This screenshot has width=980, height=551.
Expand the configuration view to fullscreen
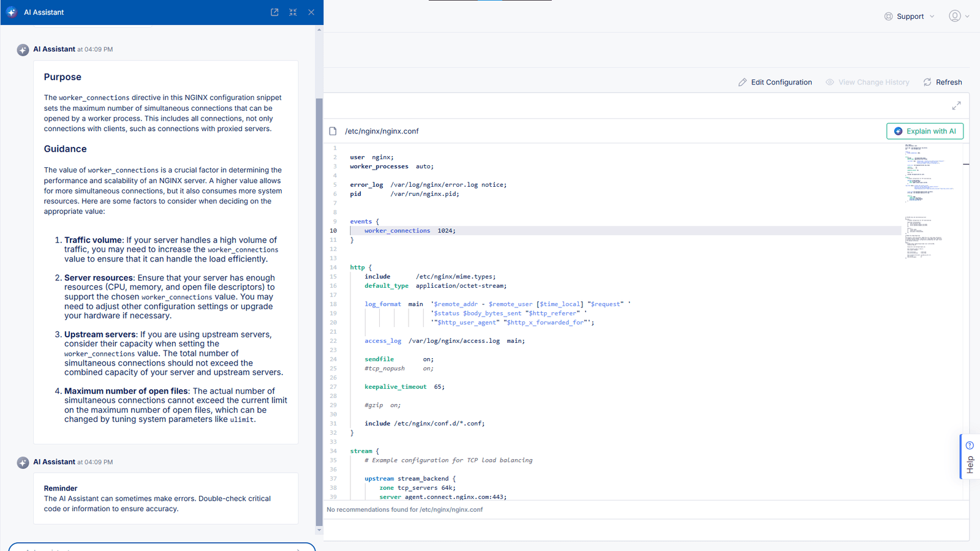pos(956,105)
